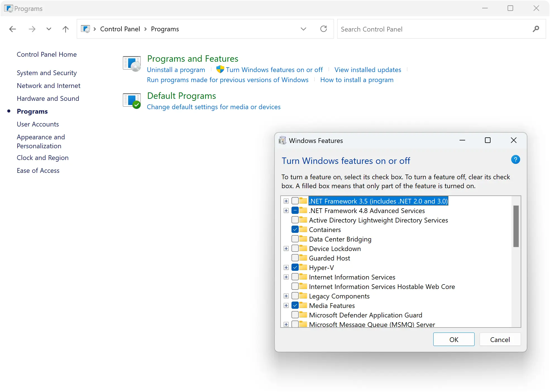Open System and Security category

coord(47,73)
